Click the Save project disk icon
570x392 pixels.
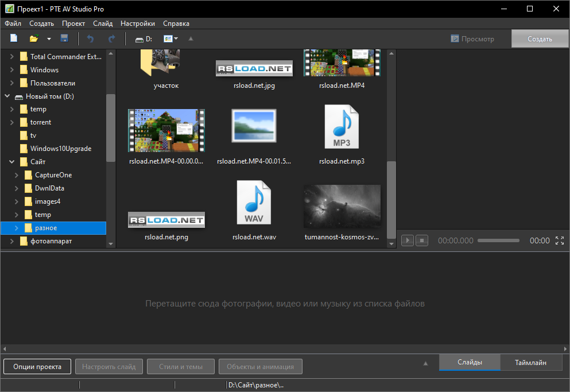[64, 39]
